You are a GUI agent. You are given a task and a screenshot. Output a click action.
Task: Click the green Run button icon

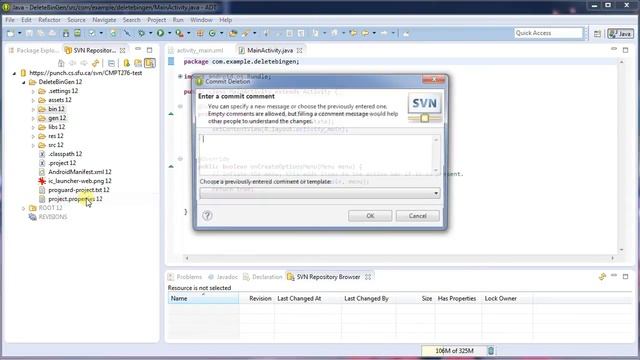[160, 33]
